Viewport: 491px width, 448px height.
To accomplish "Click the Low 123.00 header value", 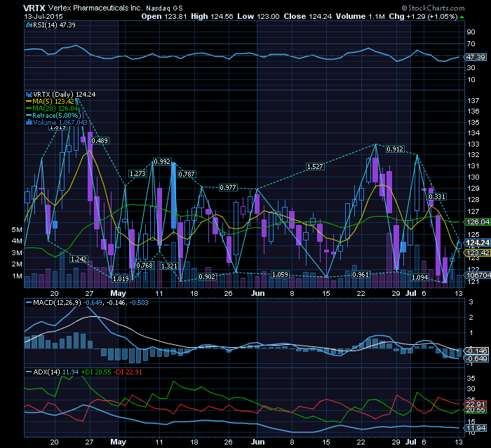I will pyautogui.click(x=258, y=17).
